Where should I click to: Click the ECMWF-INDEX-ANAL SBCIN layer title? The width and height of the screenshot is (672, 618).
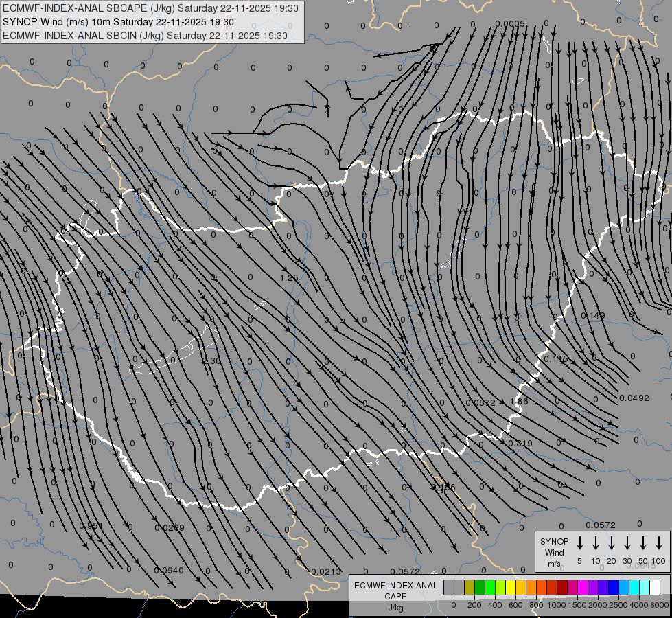click(x=146, y=35)
